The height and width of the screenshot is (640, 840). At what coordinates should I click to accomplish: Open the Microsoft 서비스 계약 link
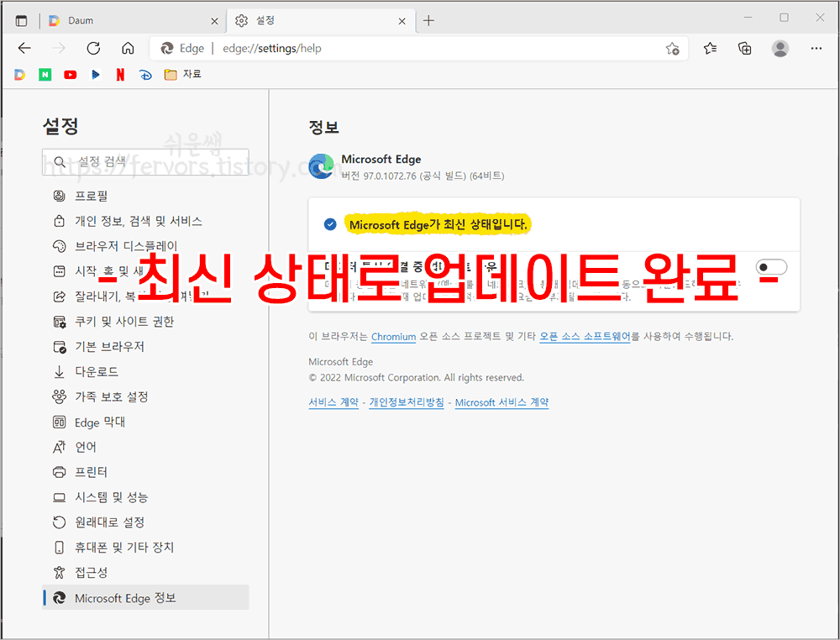(x=502, y=402)
